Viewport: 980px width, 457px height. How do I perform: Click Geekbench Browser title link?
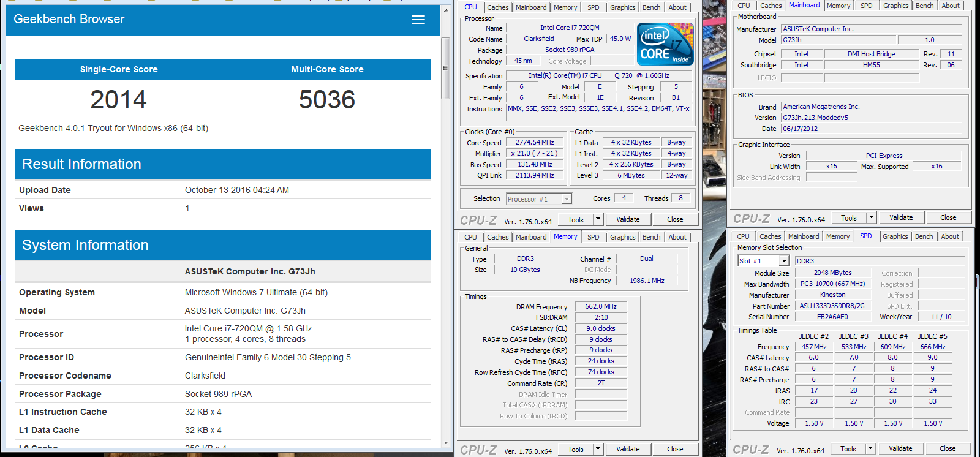click(69, 19)
